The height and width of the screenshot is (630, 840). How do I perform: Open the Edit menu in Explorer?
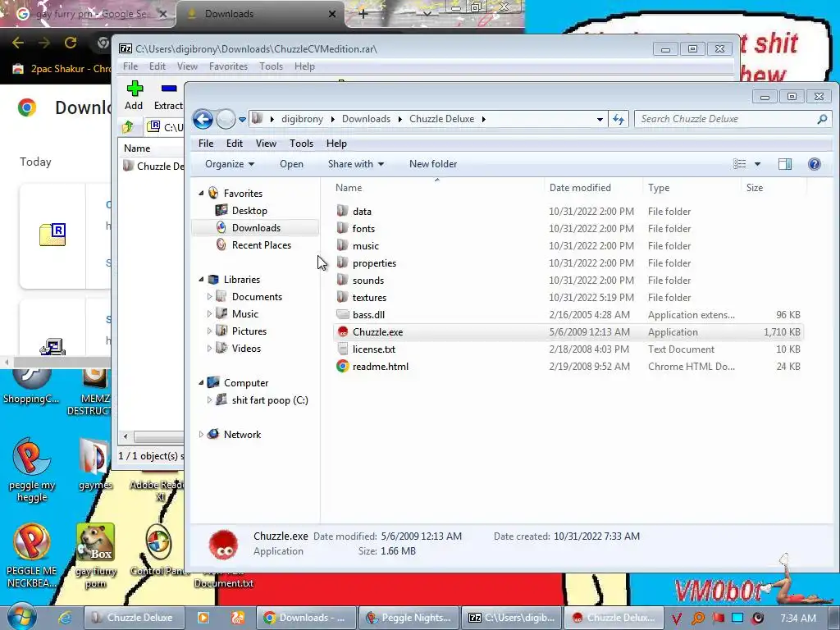[234, 144]
